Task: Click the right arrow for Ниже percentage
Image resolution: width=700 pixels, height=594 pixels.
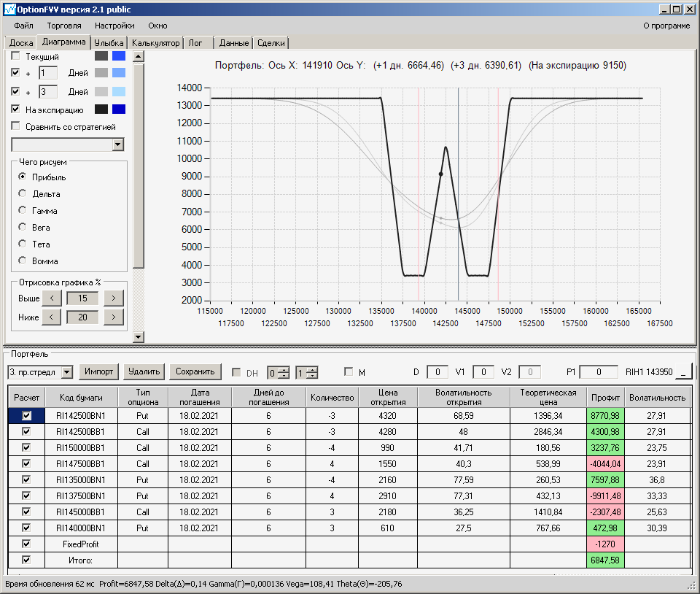Action: (113, 317)
